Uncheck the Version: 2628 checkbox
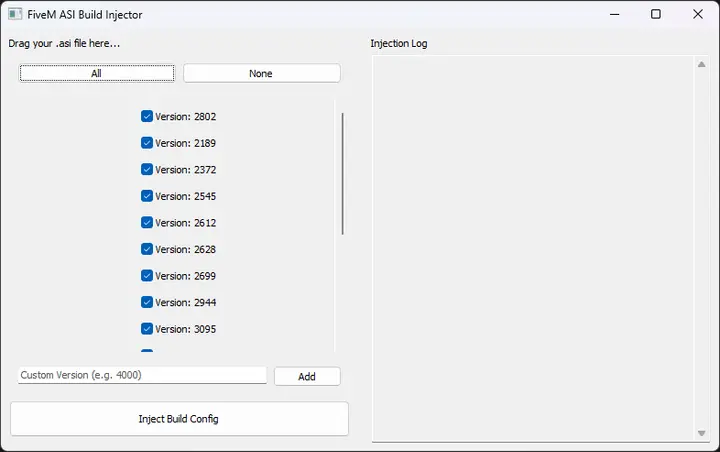720x452 pixels. (146, 249)
